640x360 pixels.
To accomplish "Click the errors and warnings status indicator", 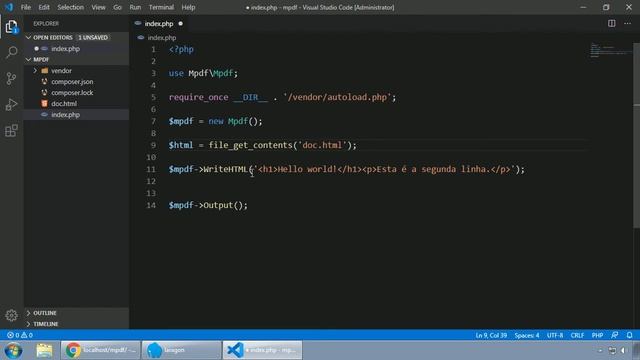I will tap(20, 335).
